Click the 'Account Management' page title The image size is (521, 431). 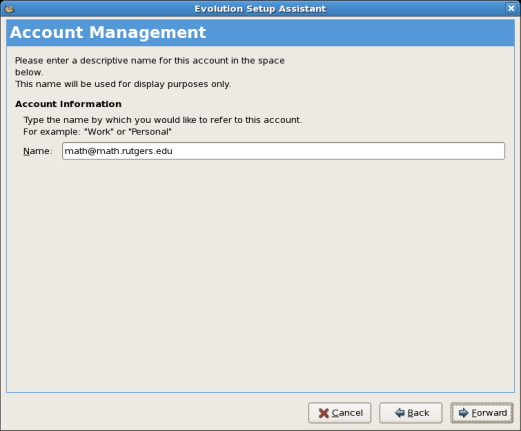click(x=108, y=32)
